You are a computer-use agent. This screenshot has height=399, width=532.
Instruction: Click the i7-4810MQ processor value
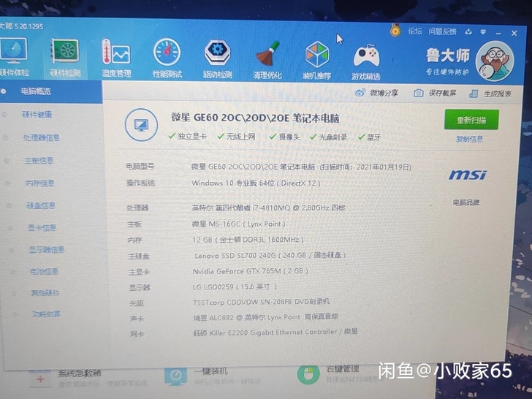[268, 208]
